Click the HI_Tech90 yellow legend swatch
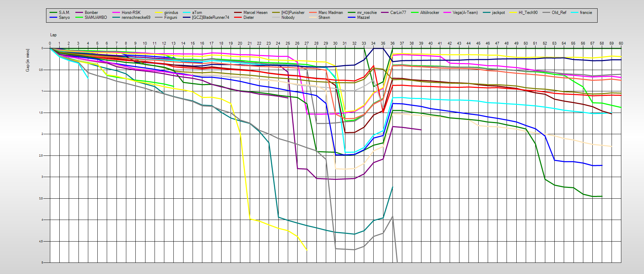Image resolution: width=644 pixels, height=274 pixels. (514, 13)
